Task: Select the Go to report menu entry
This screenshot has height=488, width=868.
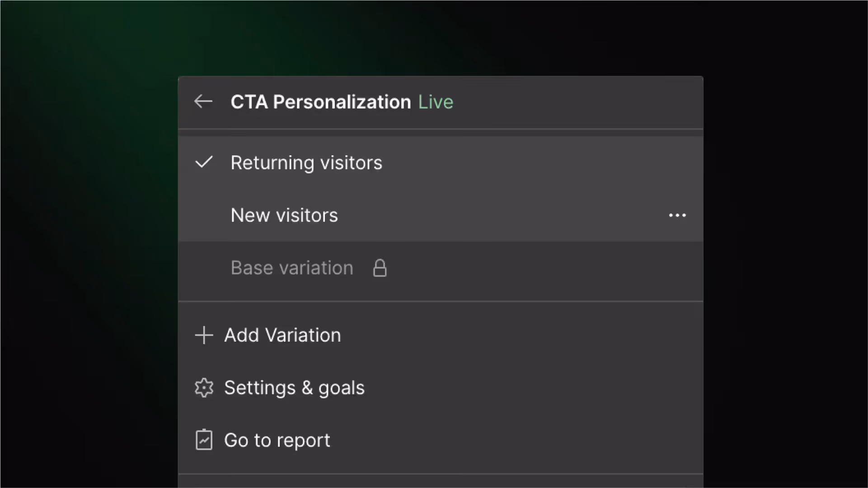Action: pyautogui.click(x=277, y=440)
